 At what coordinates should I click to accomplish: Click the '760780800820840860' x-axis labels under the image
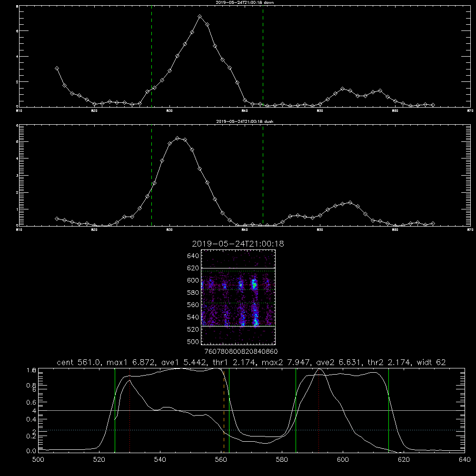tap(241, 352)
